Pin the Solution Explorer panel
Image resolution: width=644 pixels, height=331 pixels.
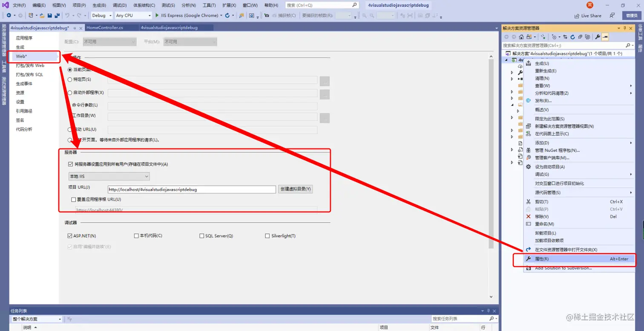point(625,28)
